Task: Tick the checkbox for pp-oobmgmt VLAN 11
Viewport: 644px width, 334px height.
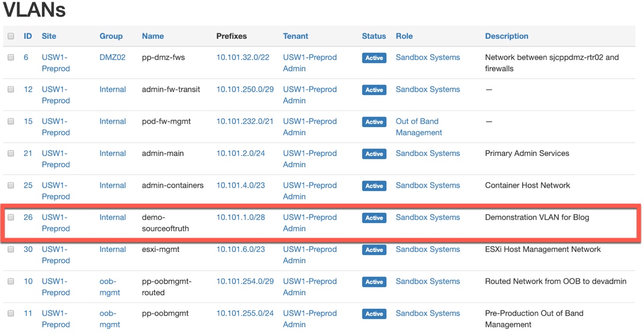Action: tap(11, 314)
